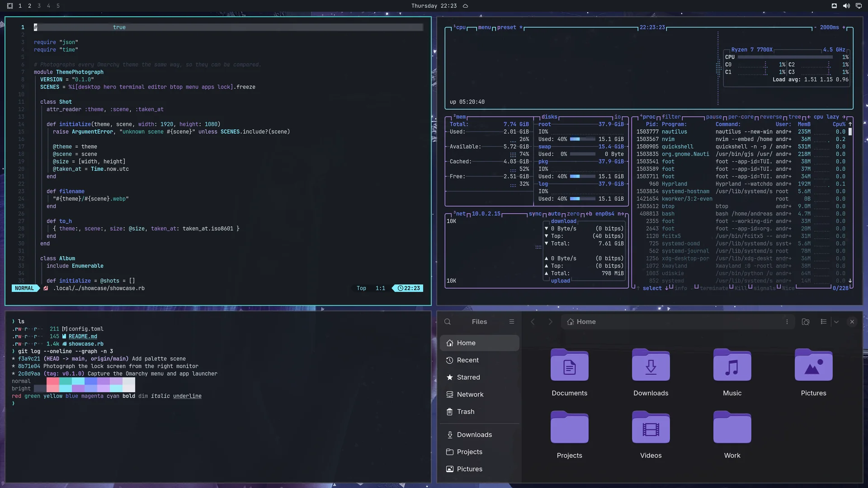Open the Projects folder in the Files grid

click(x=569, y=427)
